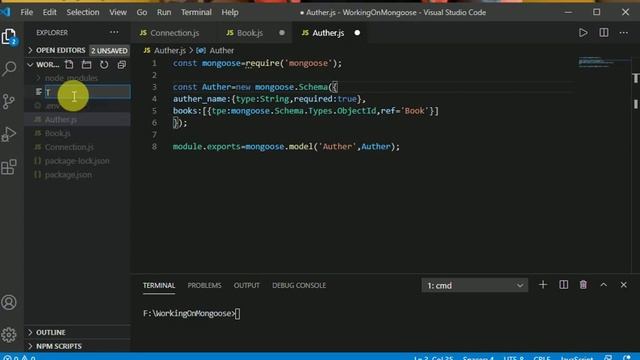Refresh the explorer file list
Viewport: 640px width, 360px height.
click(x=104, y=64)
